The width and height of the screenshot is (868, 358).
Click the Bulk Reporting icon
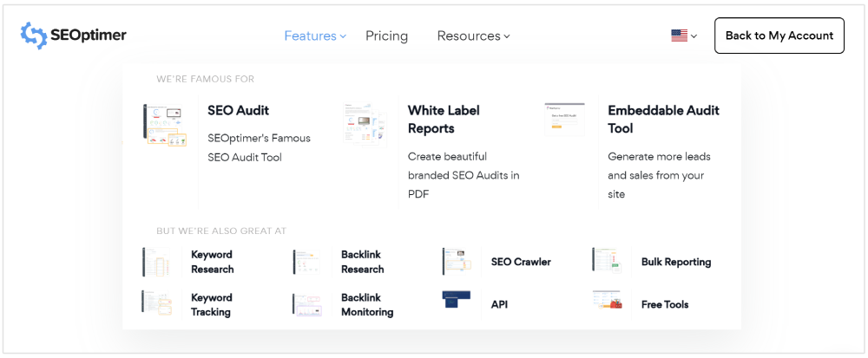coord(606,261)
